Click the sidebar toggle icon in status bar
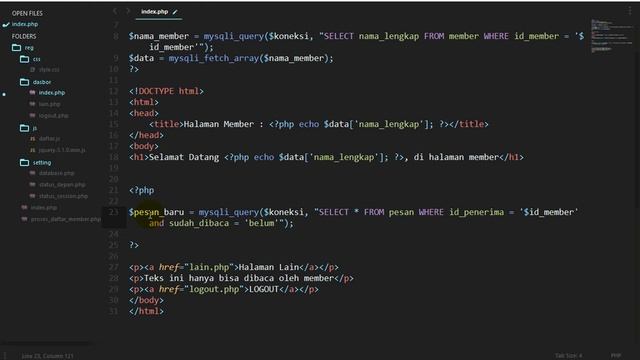 [5, 356]
